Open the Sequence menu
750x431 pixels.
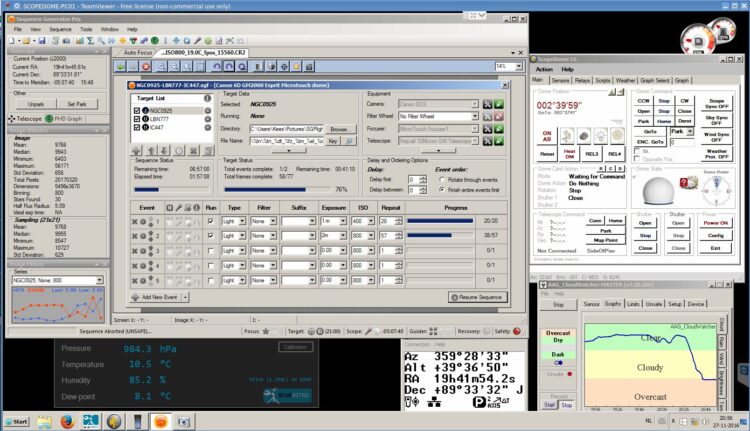tap(60, 29)
